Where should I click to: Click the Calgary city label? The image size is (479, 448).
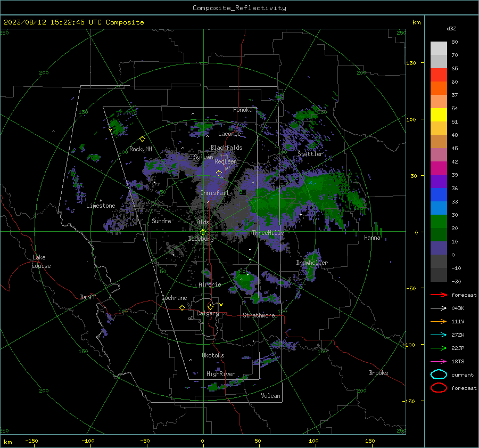[208, 313]
